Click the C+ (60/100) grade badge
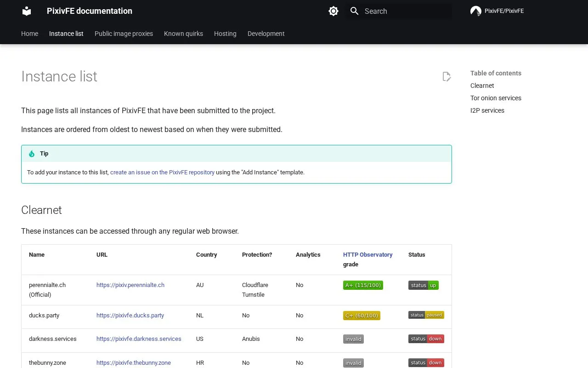Viewport: 588px width, 368px height. pyautogui.click(x=362, y=316)
